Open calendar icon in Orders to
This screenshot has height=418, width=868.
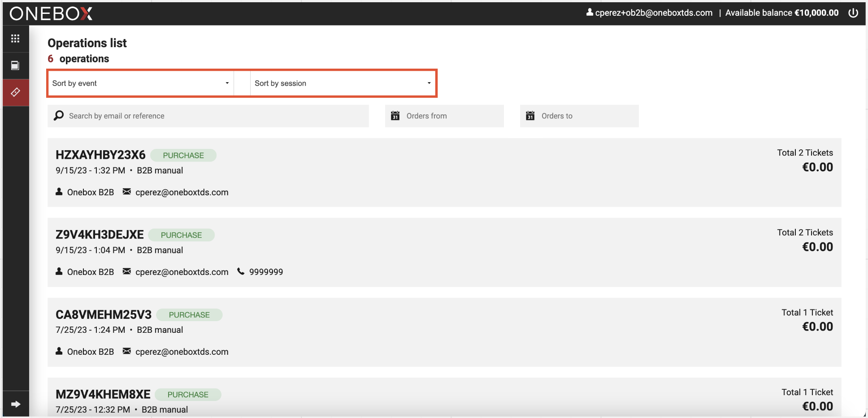tap(530, 116)
